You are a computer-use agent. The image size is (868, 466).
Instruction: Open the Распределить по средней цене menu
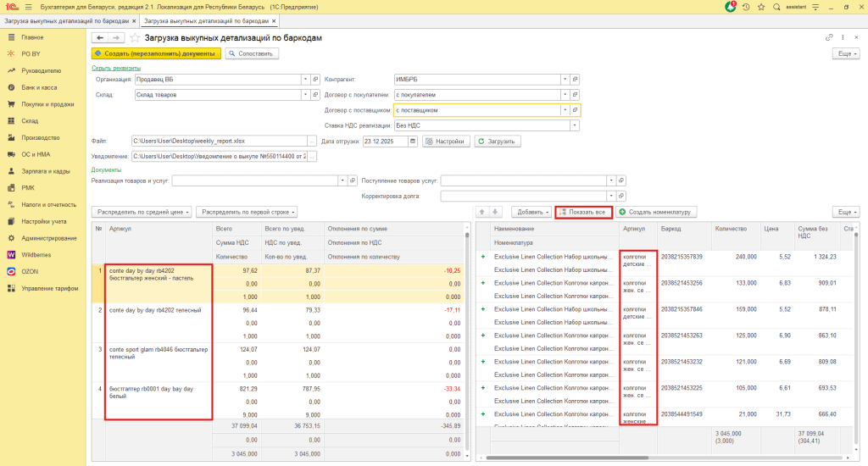pos(141,212)
